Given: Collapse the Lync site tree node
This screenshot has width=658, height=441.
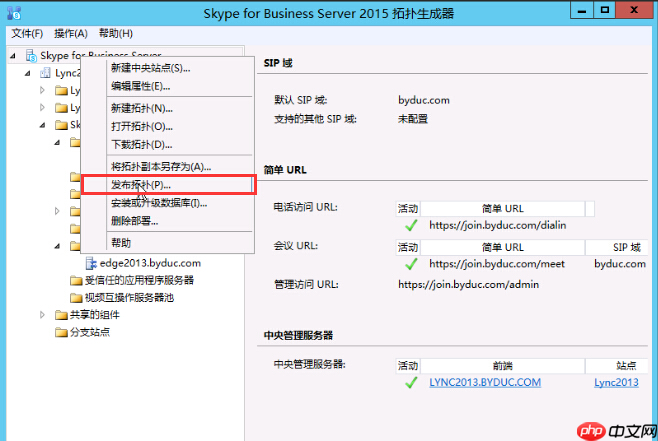Looking at the screenshot, I should coord(28,73).
